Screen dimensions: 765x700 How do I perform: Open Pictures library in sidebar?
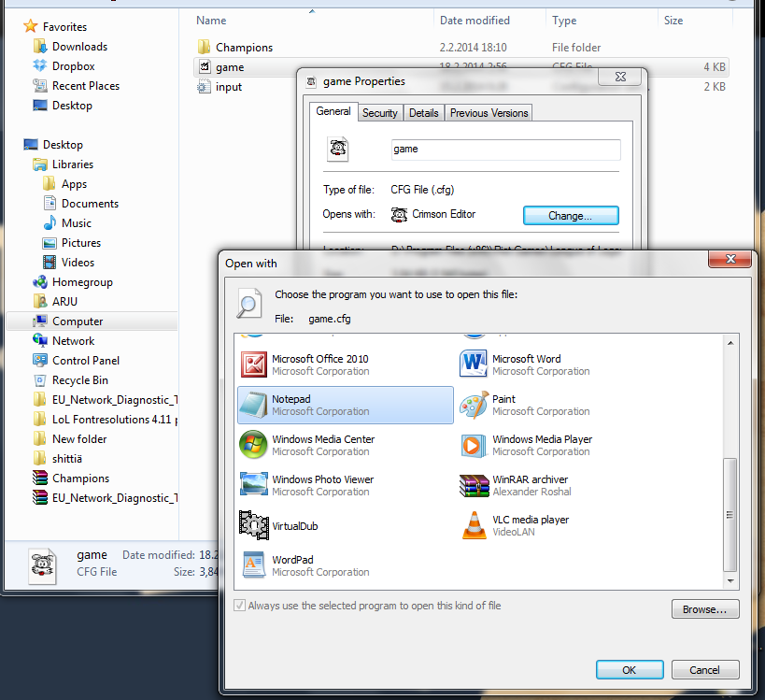pos(81,243)
